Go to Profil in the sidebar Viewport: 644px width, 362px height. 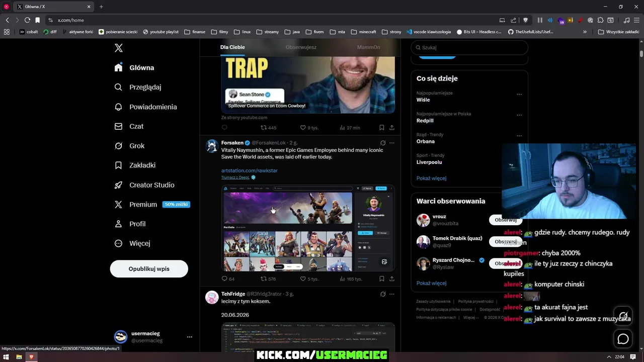point(130,224)
